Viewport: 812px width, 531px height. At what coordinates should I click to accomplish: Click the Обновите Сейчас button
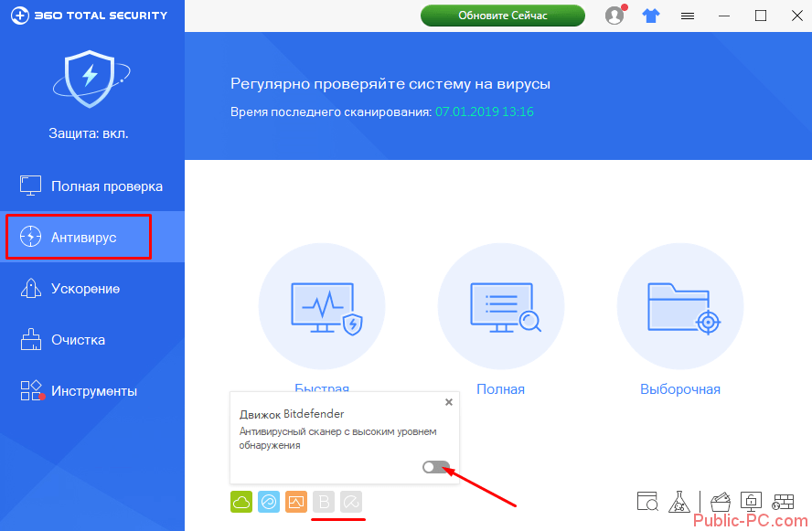point(502,16)
